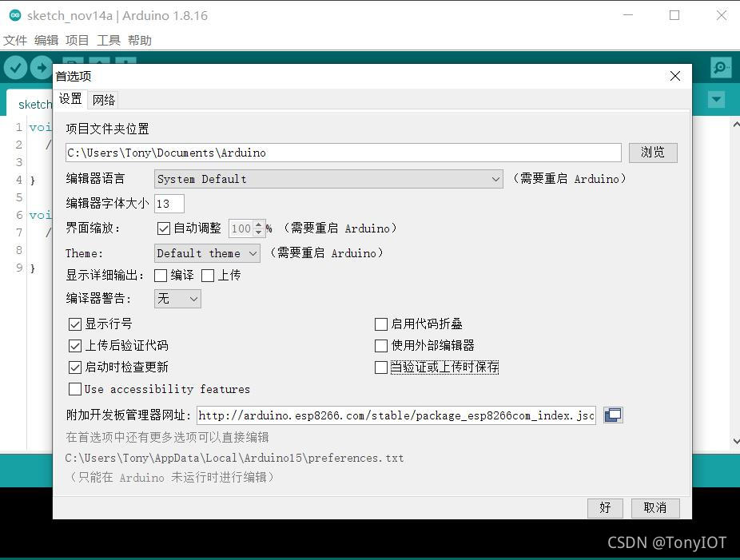Open the 编辑器语言 System Default dropdown
The image size is (740, 560).
(328, 179)
